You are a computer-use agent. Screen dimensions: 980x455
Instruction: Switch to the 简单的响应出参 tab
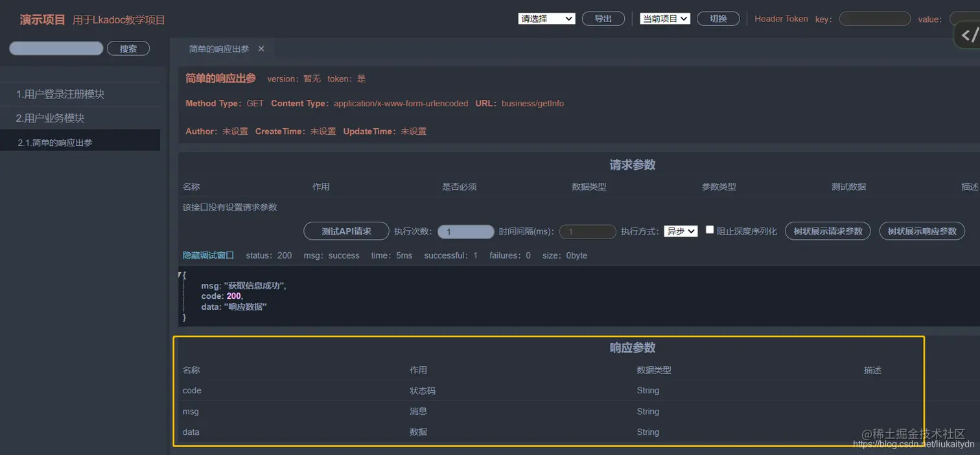point(220,48)
